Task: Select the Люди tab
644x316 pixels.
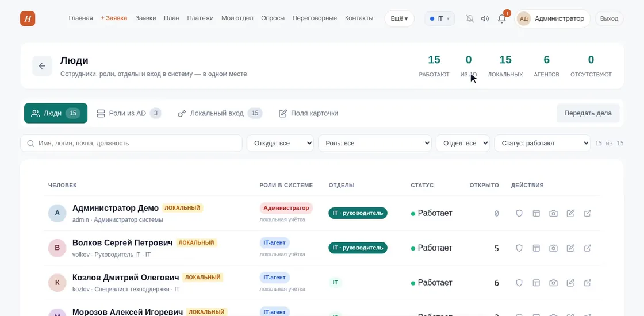Action: 56,113
